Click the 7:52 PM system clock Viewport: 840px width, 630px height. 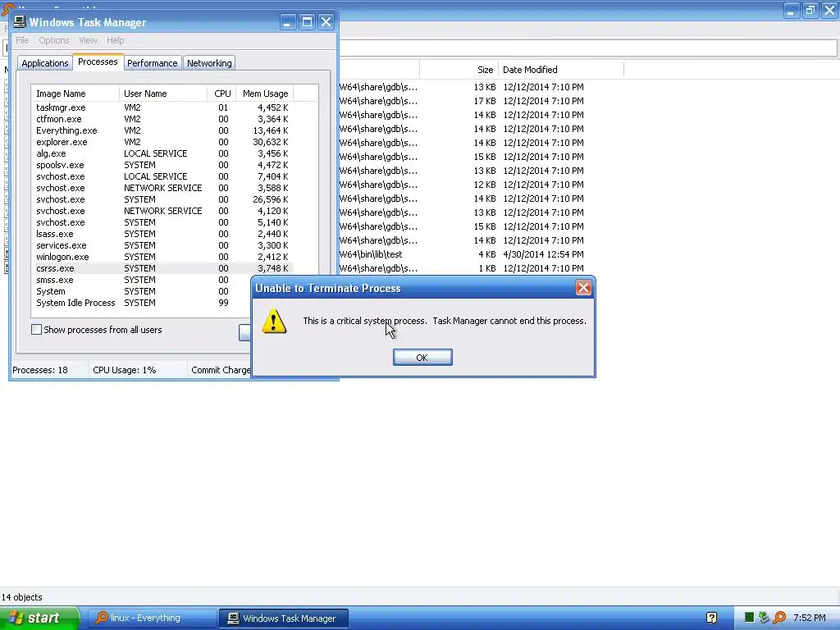(810, 619)
